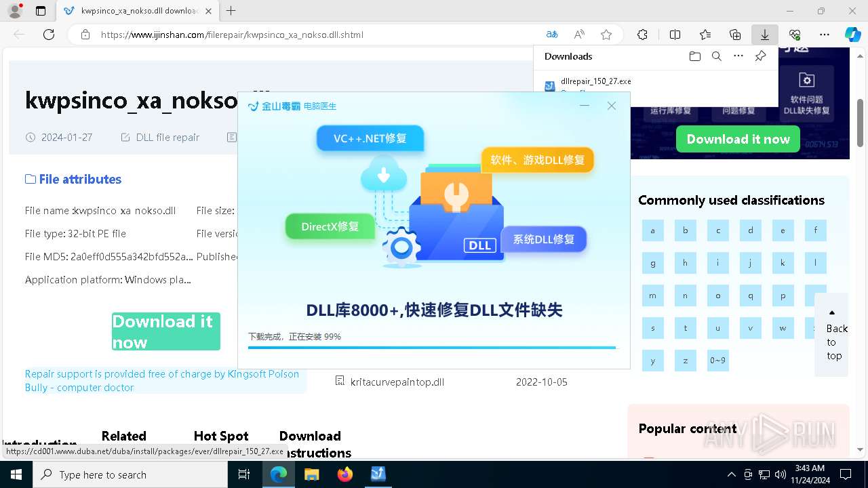Select classification letter d
868x488 pixels.
click(x=751, y=230)
